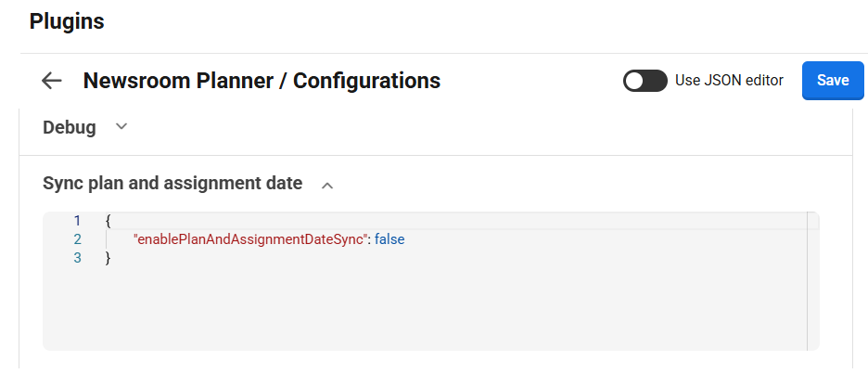Place cursor at the closing curly brace
The image size is (868, 386).
pos(108,258)
